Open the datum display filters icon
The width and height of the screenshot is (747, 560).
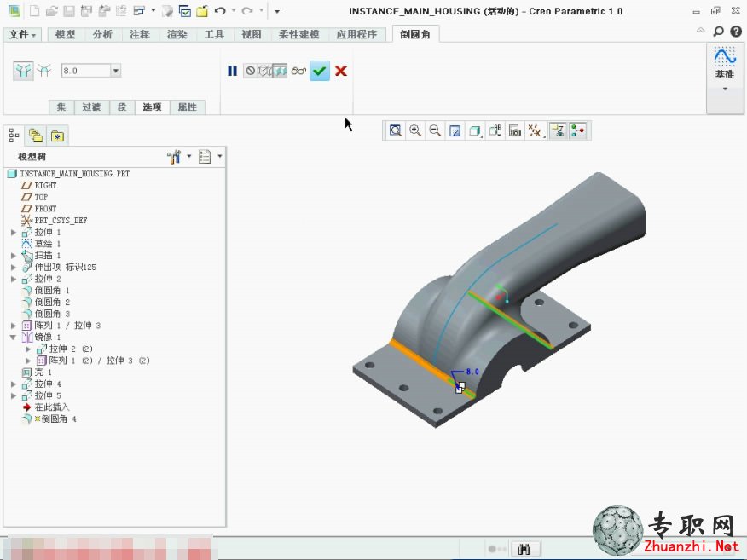tap(535, 130)
